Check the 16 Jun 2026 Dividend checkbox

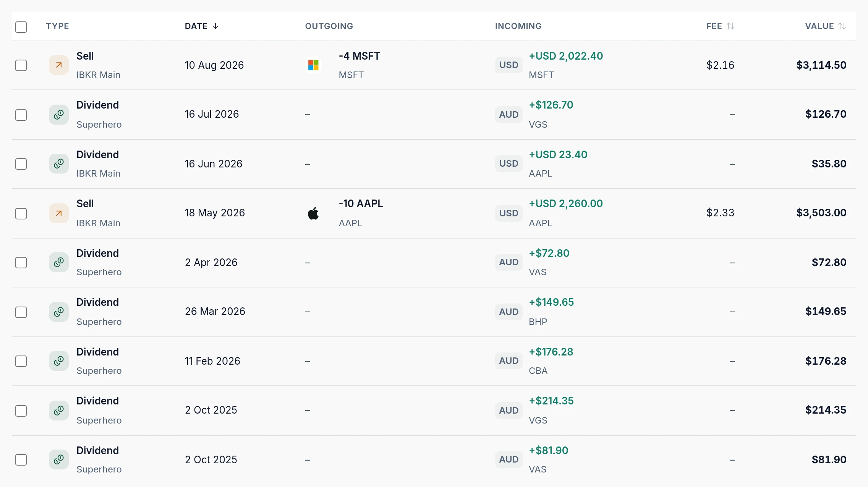click(x=21, y=164)
